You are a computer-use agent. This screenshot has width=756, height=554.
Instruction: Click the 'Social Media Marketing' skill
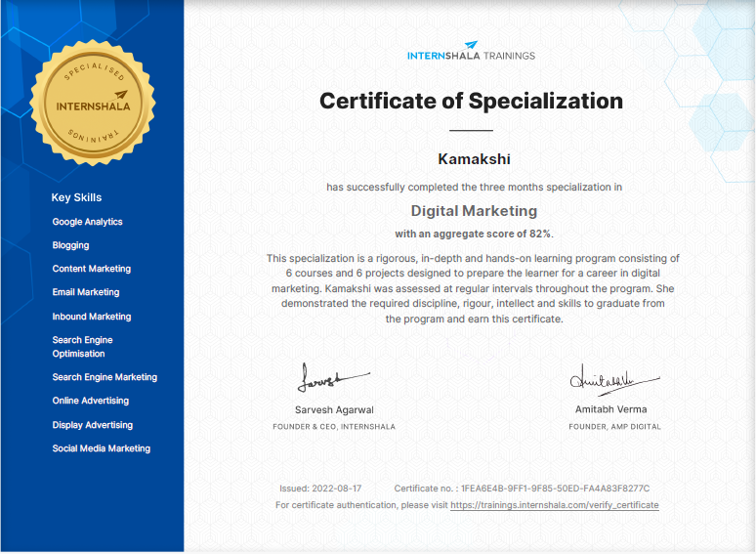(x=102, y=448)
